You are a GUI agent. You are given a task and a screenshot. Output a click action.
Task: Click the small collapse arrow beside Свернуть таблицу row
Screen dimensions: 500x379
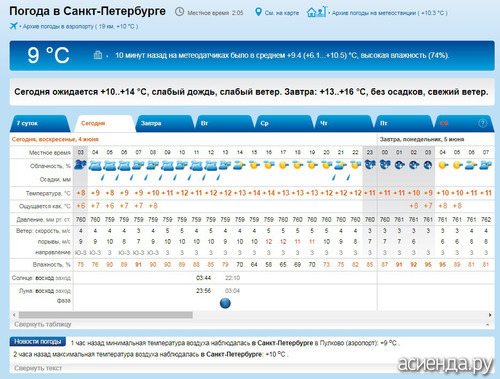coord(488,324)
